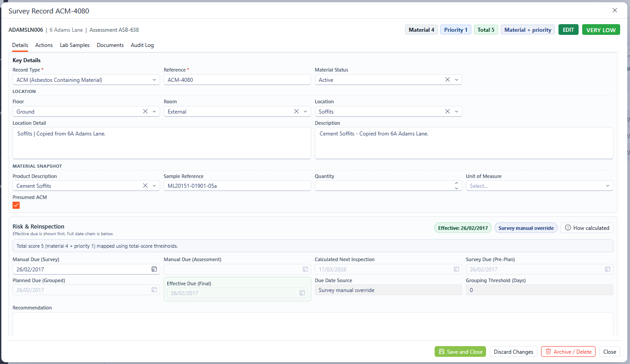
Task: Uncheck the Presumed ACM checkbox
Action: point(16,205)
